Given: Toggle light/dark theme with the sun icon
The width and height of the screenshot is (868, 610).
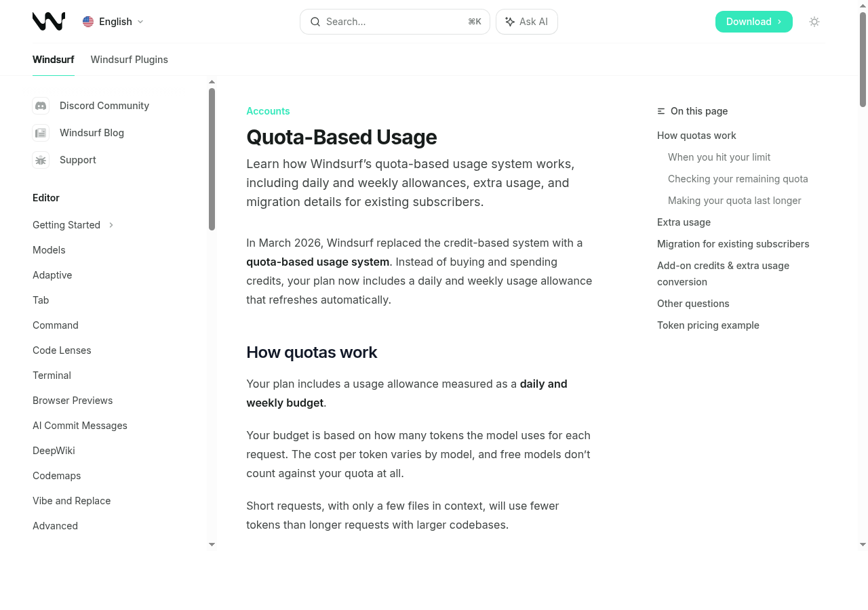Looking at the screenshot, I should pyautogui.click(x=814, y=22).
